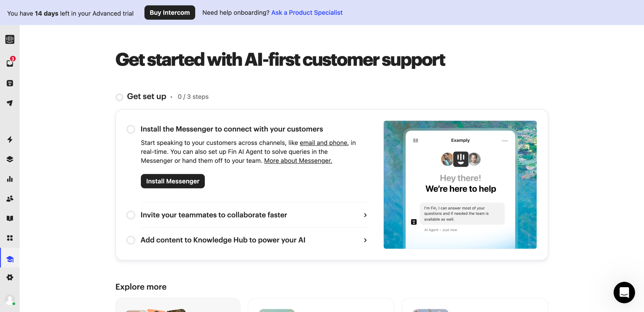Toggle the Install the Messenger step circle
This screenshot has height=312, width=644.
point(131,129)
